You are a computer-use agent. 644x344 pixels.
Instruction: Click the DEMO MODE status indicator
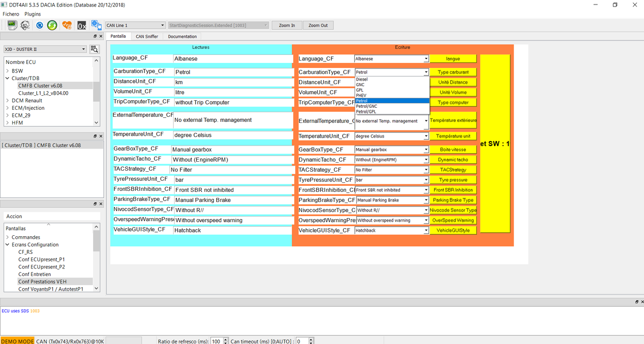(17, 341)
